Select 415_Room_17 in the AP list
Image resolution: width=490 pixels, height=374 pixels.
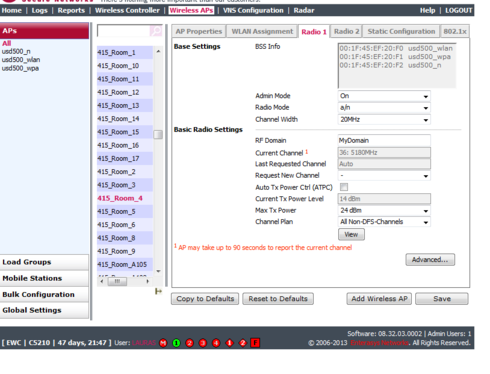pyautogui.click(x=125, y=159)
